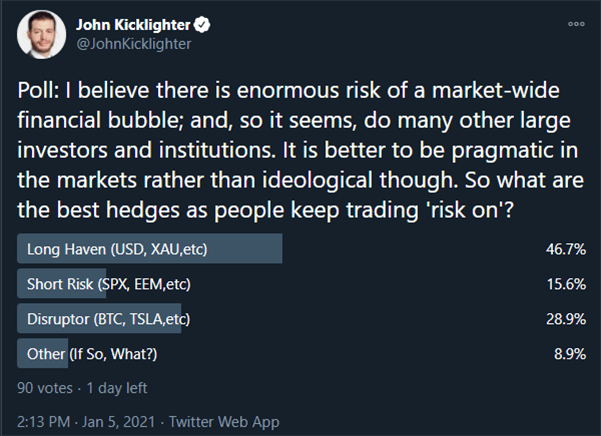The image size is (601, 436).
Task: Open John Kicklighter's profile avatar
Action: pyautogui.click(x=41, y=34)
